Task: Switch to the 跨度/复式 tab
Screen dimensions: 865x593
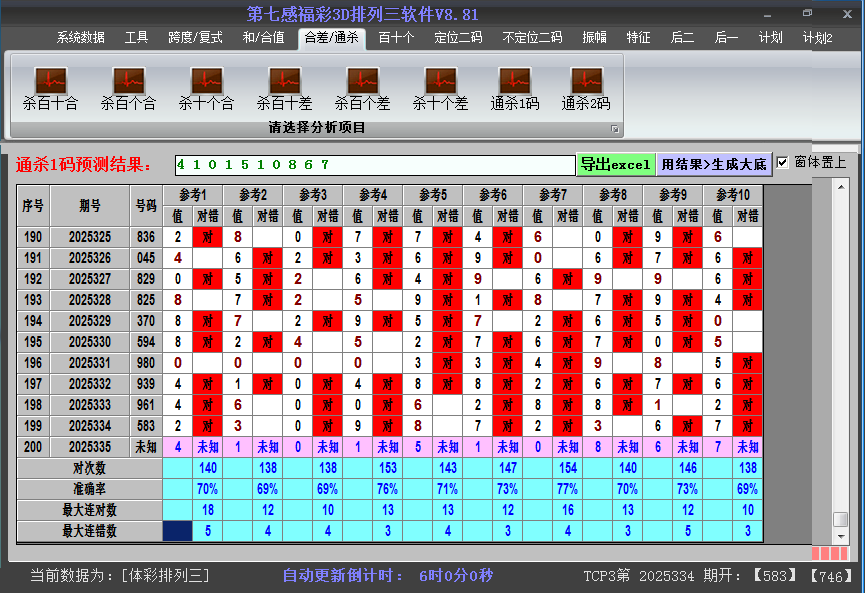Action: (x=195, y=38)
